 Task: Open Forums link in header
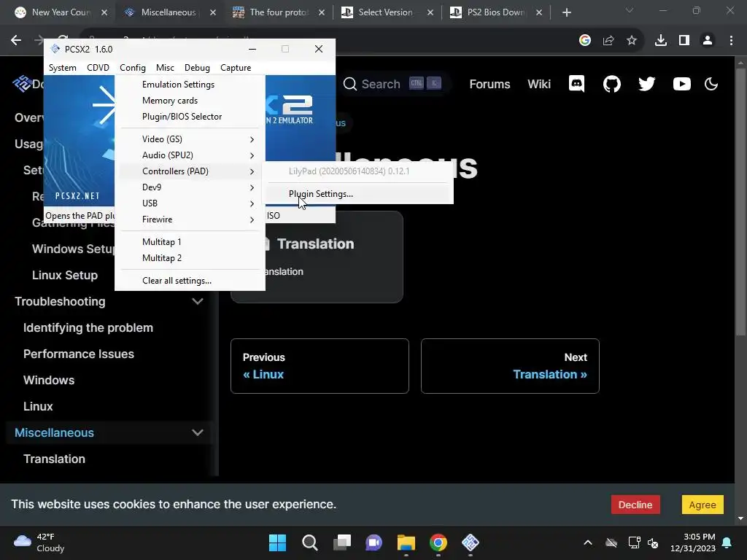489,85
